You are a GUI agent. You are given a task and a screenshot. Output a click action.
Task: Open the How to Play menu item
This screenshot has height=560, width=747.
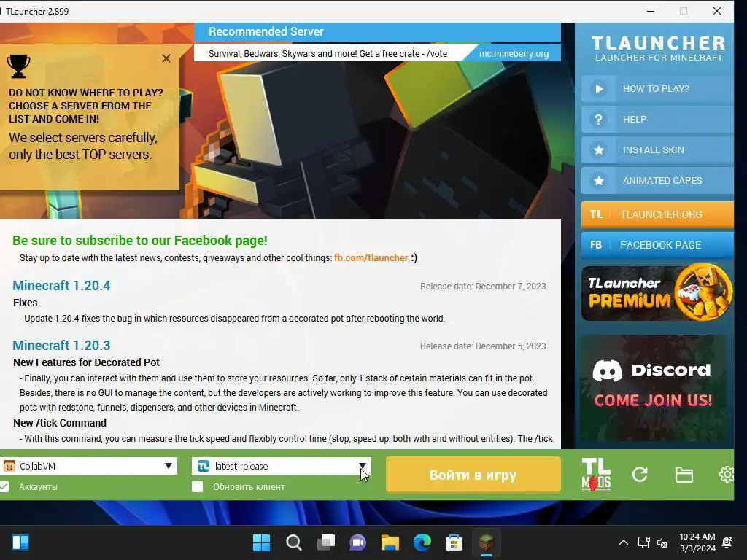pyautogui.click(x=657, y=88)
